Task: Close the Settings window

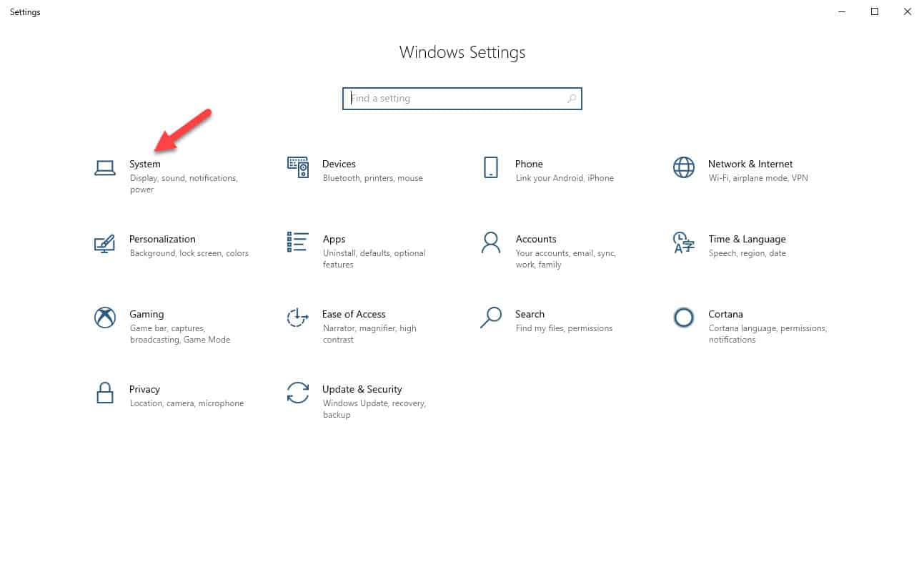Action: [x=908, y=11]
